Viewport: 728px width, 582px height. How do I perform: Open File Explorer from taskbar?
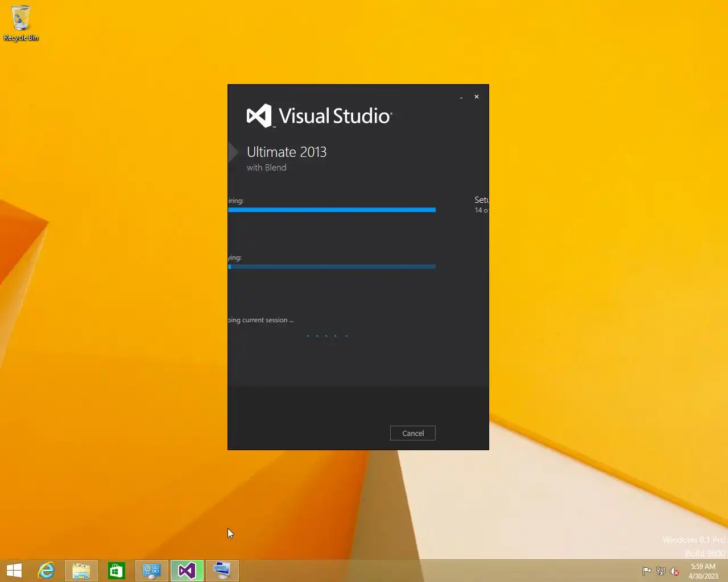pos(81,571)
